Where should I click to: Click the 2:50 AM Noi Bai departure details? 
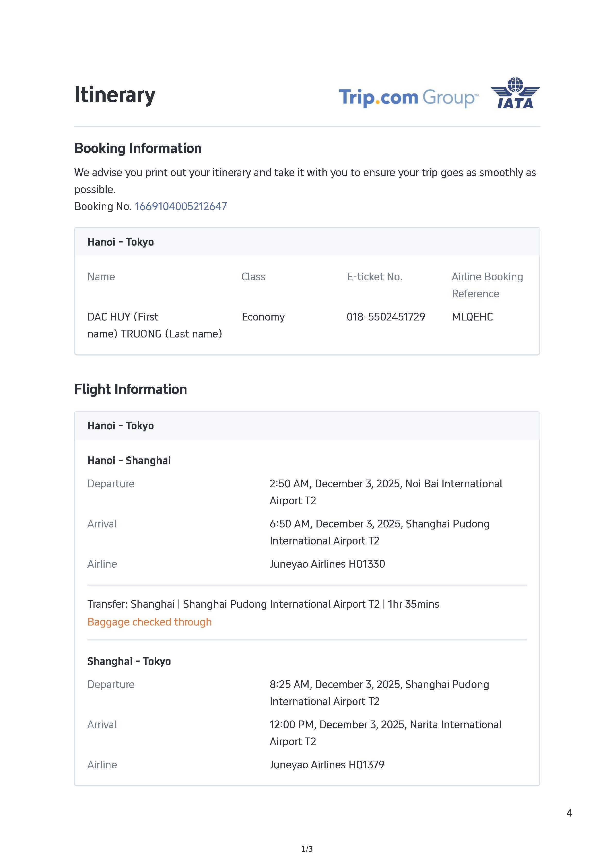386,492
